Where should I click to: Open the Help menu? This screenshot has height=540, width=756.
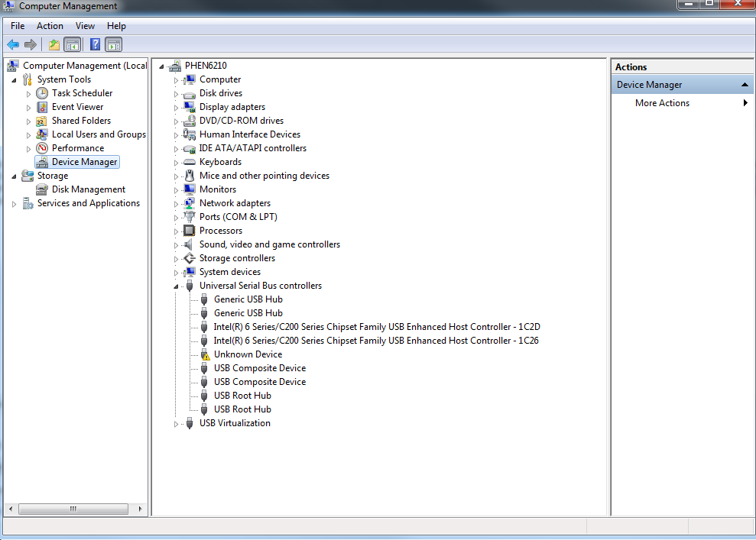click(116, 26)
